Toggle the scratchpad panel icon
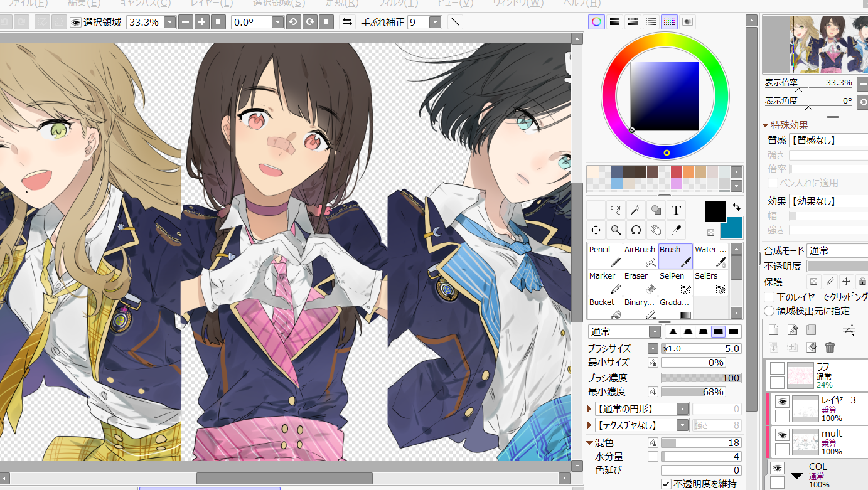Screen dimensions: 868x490 click(688, 22)
